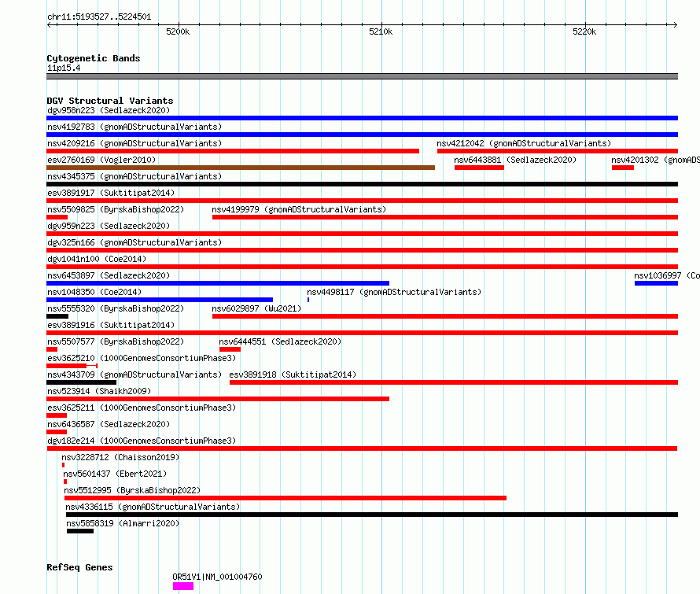The image size is (700, 594).
Task: Click the 5210k ruler tick label
Action: click(381, 31)
